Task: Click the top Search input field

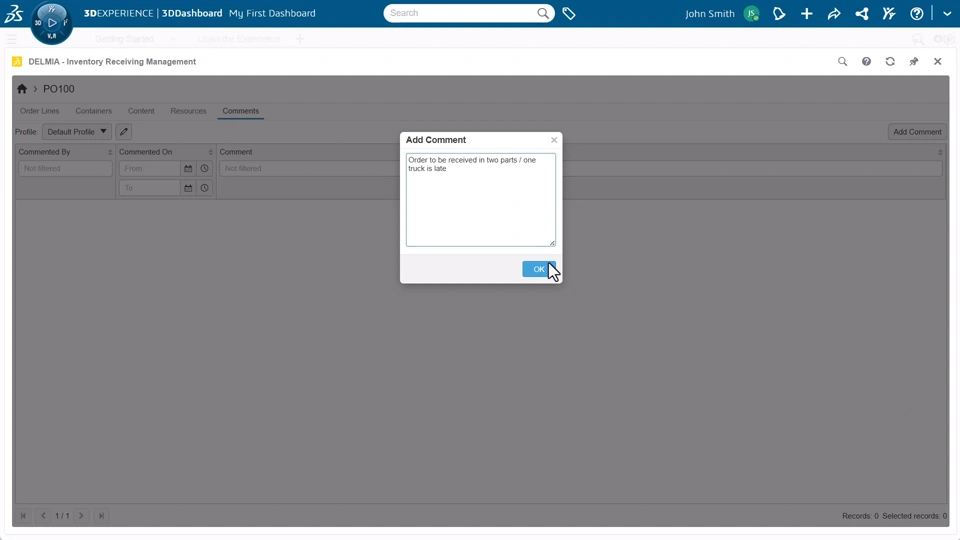Action: coord(462,13)
